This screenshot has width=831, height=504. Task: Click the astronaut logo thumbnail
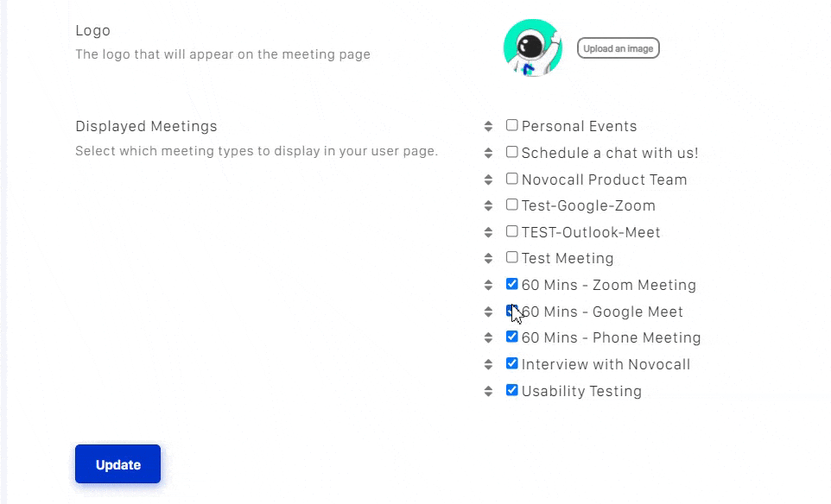point(533,48)
